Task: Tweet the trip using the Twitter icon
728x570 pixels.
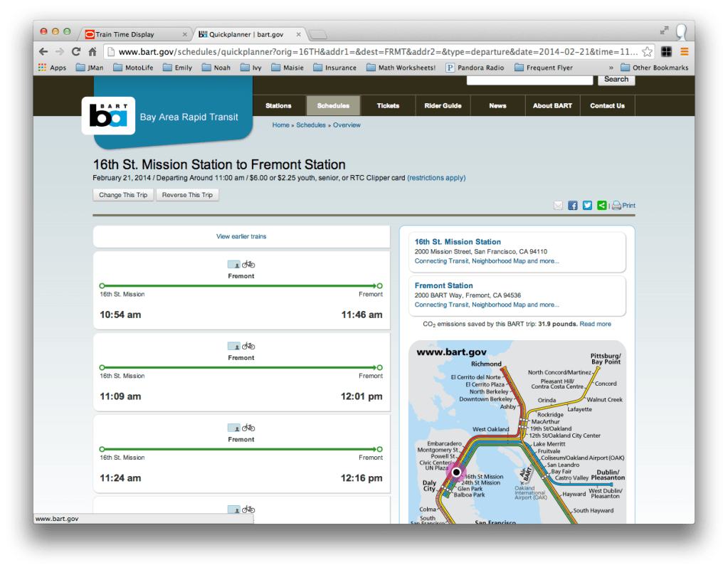Action: click(586, 205)
